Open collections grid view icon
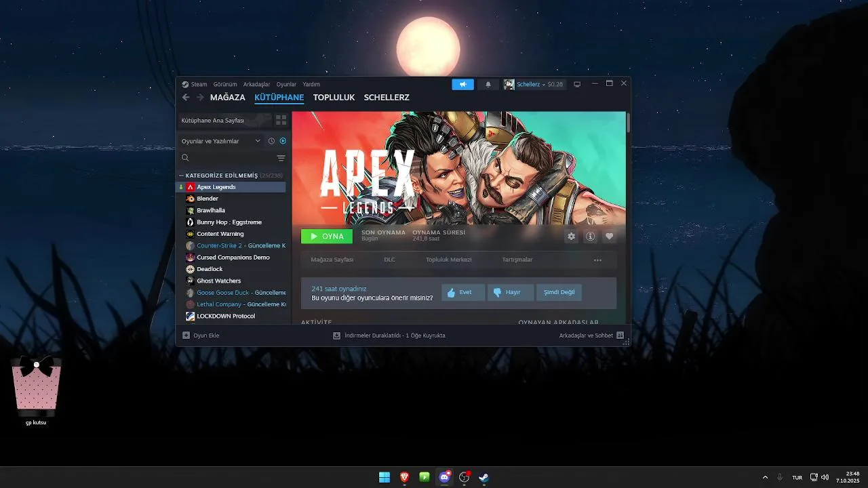 point(281,120)
